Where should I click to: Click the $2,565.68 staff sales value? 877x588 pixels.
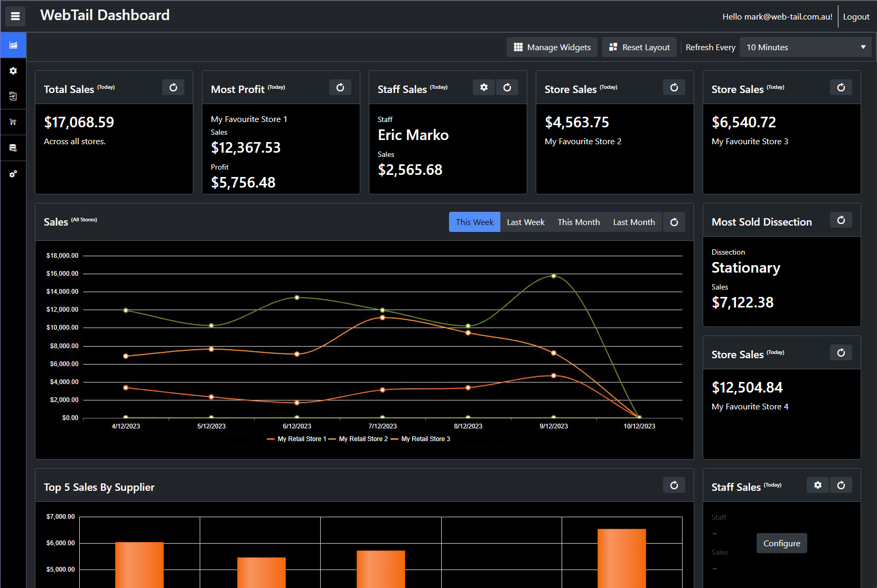[410, 170]
